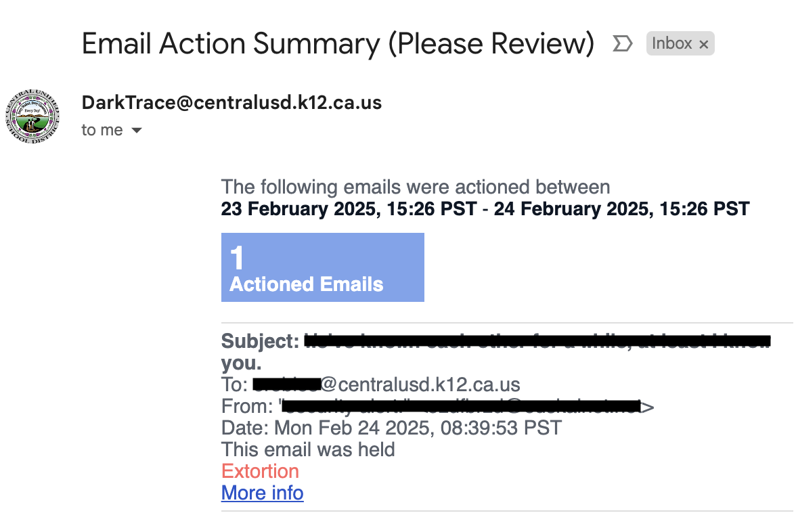Click the 'The following emails were actioned between' text
Screen dimensions: 796x532
416,187
